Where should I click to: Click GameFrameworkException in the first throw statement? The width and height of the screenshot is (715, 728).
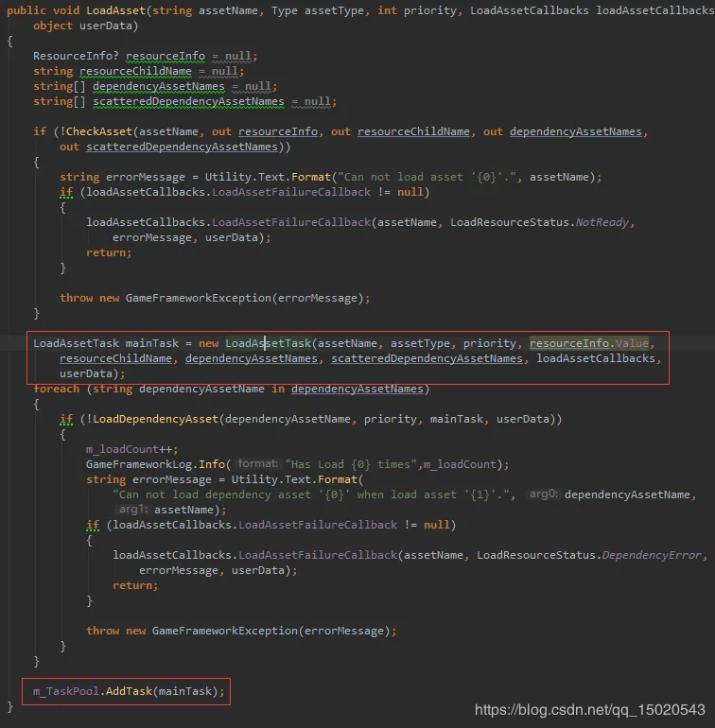[199, 298]
